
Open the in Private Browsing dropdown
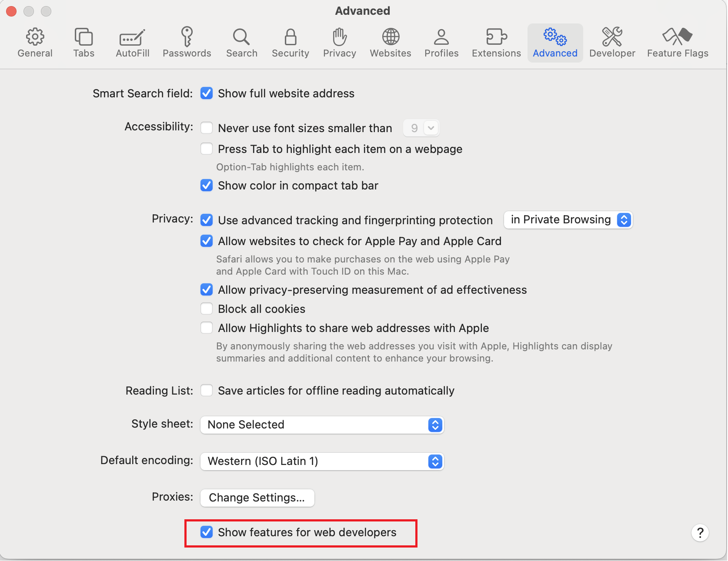pyautogui.click(x=568, y=220)
